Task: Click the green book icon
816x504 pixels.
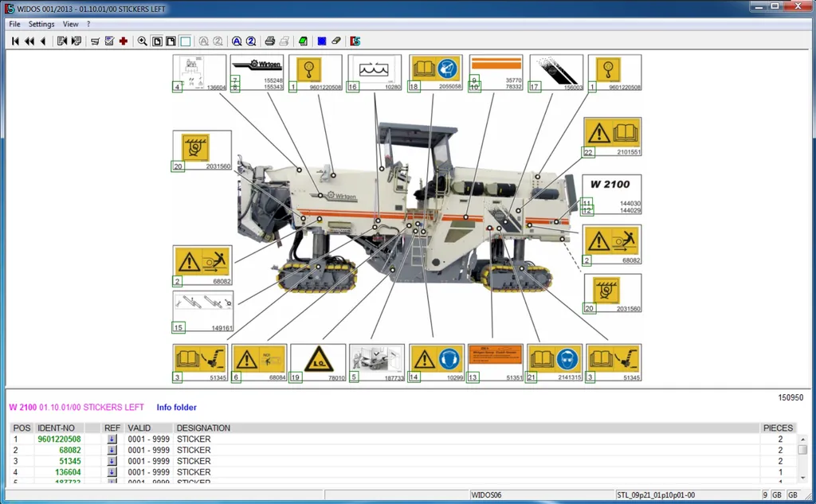Action: pos(303,41)
